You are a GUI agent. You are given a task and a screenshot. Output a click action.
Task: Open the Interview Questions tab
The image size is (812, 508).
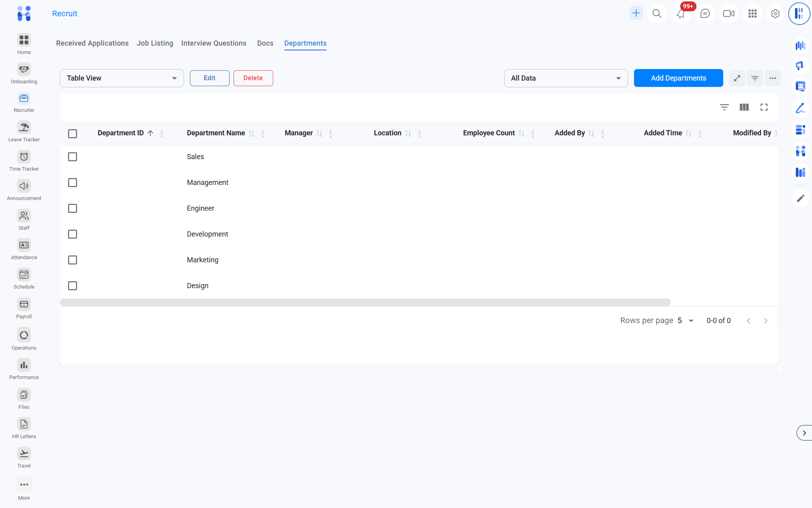click(214, 43)
